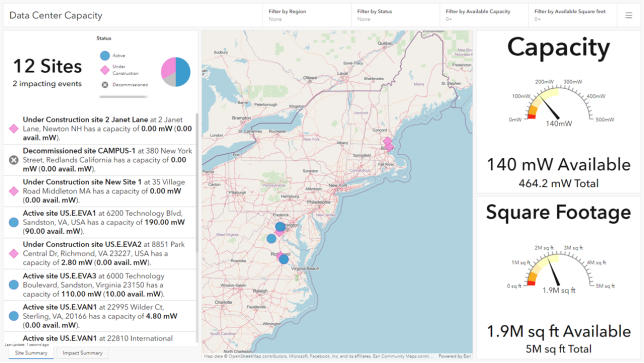Click the Decommissioned legend X icon
Viewport: 644px width, 363px height.
[105, 85]
